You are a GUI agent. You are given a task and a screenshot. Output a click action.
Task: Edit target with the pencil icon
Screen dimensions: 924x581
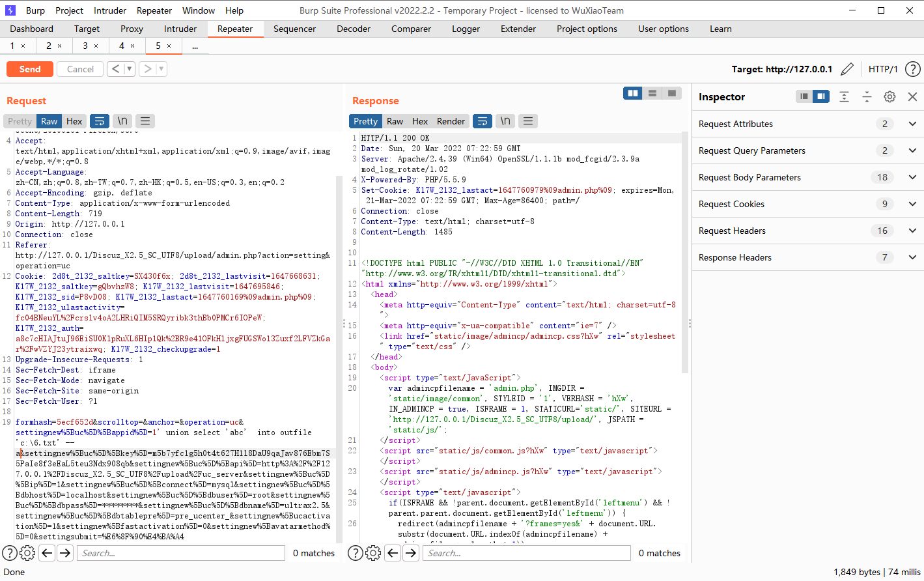tap(847, 69)
